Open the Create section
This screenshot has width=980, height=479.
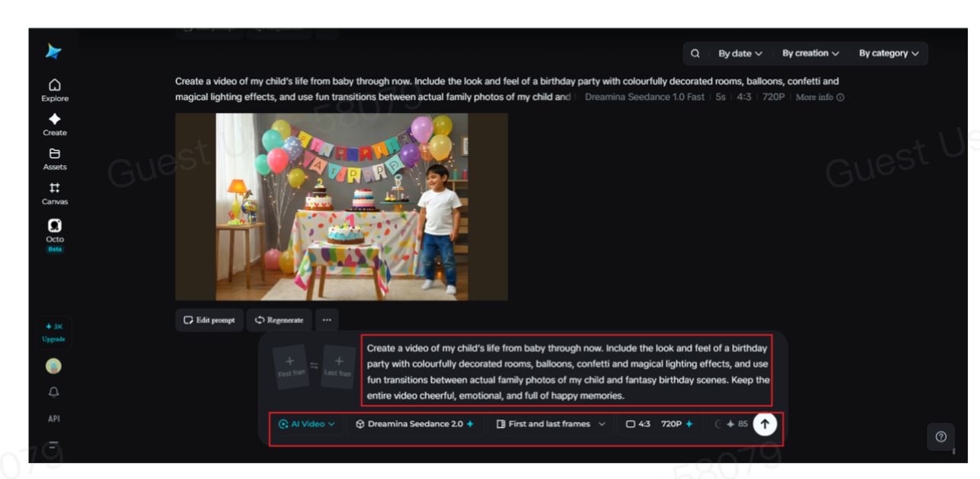pyautogui.click(x=55, y=125)
